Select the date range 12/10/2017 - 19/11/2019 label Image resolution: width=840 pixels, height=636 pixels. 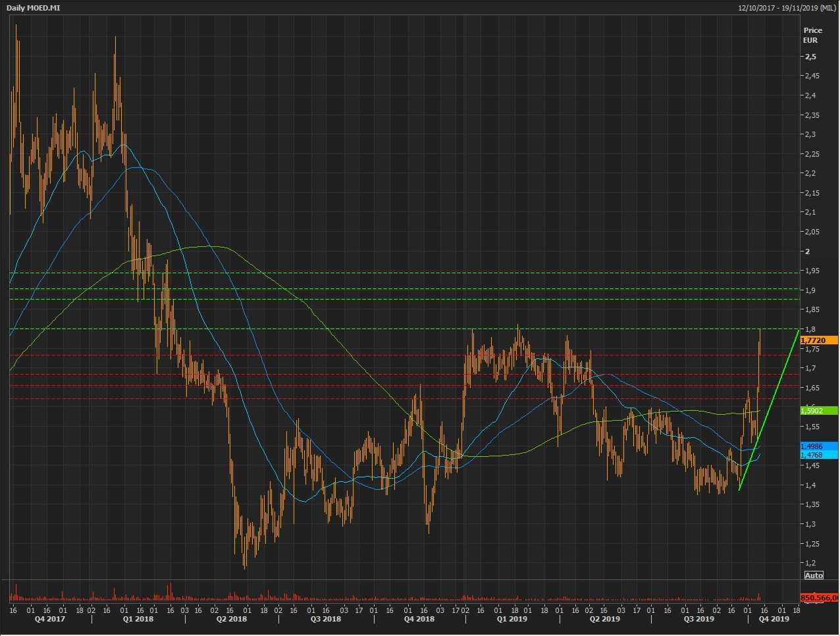[787, 8]
